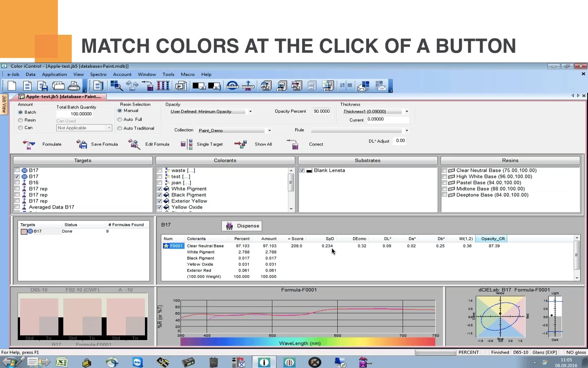Click the blue spectro gauge toolbar icon

coord(232,86)
